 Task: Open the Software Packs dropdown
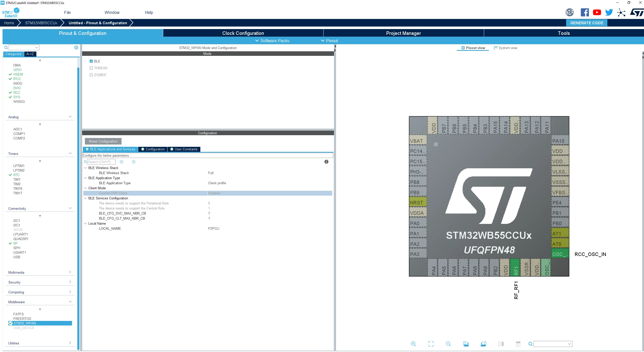point(272,41)
